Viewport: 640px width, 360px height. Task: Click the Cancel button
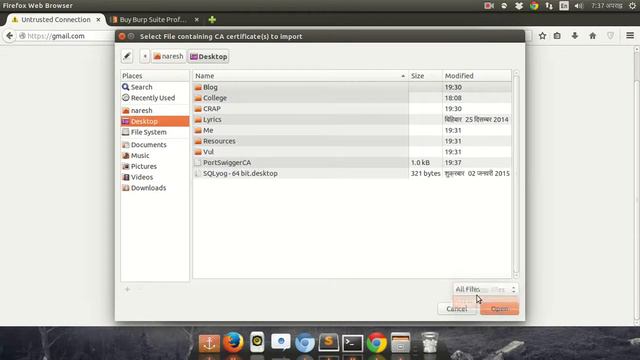click(x=457, y=309)
